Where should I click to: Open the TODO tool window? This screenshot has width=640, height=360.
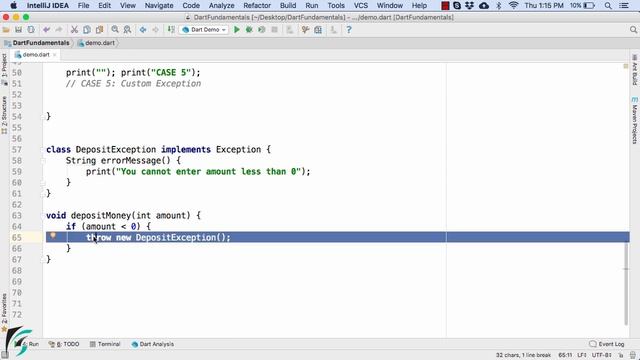click(64, 344)
